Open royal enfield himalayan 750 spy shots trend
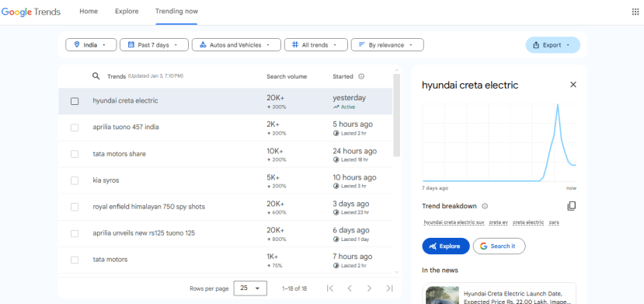Screen dimensions: 644x304 (x=225, y=207)
